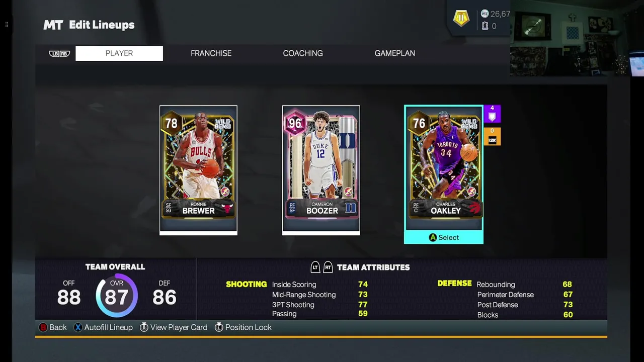Screen dimensions: 644x362
Task: Click the MT coin balance icon
Action: [485, 14]
